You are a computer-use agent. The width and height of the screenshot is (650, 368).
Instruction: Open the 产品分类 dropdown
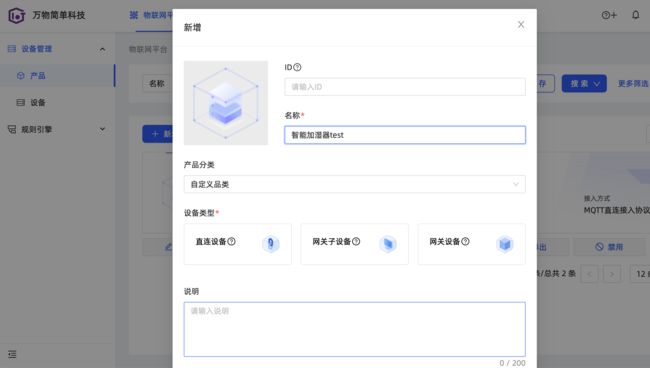point(354,184)
